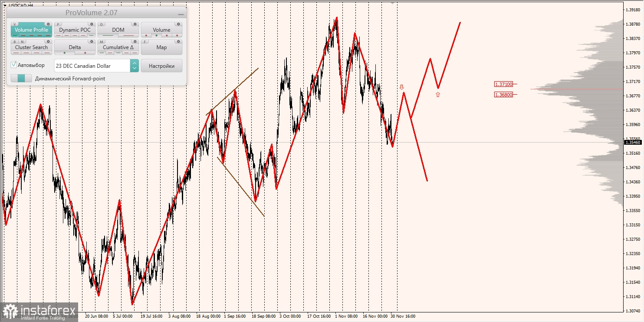The width and height of the screenshot is (644, 322).
Task: Click the M hotkey tag on Cumulative Δ
Action: [x=102, y=42]
